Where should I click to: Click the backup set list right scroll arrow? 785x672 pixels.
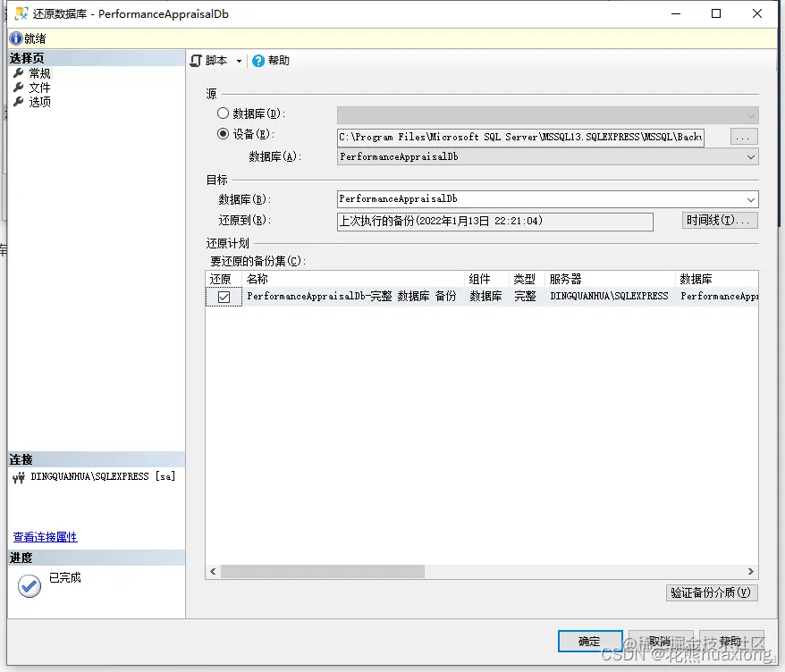tap(750, 571)
